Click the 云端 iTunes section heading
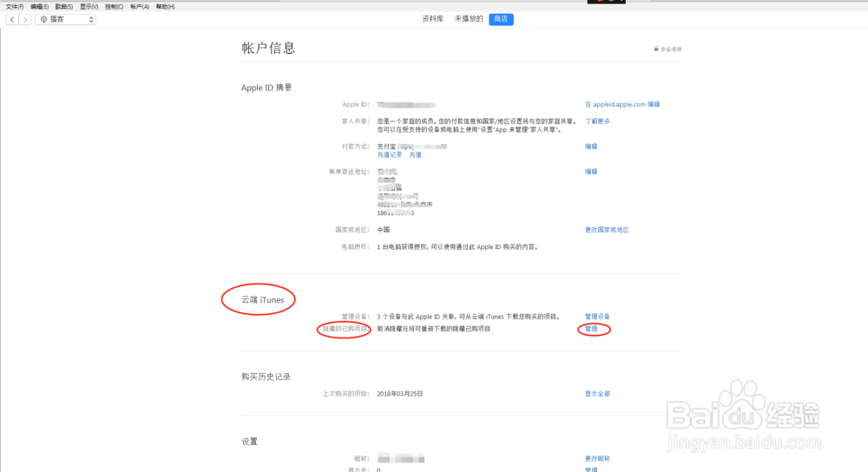Screen dimensions: 868x472 pos(262,300)
